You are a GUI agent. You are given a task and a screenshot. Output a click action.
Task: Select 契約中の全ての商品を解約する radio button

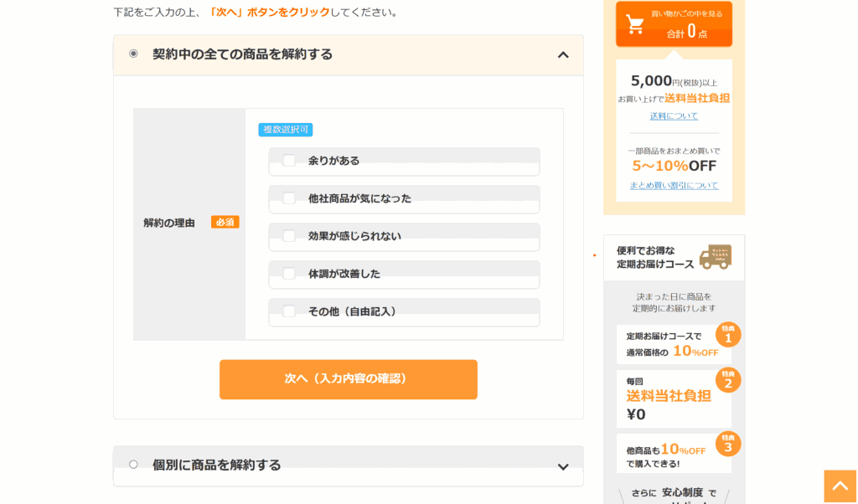(x=133, y=54)
